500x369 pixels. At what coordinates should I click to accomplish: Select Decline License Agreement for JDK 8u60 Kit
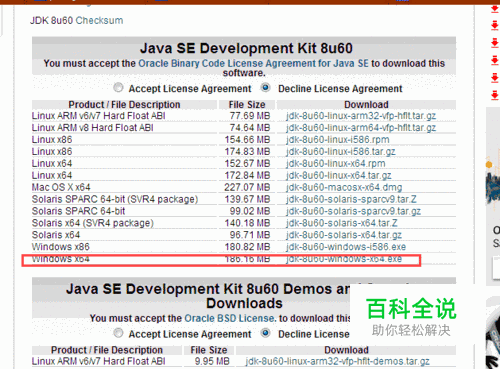[265, 88]
